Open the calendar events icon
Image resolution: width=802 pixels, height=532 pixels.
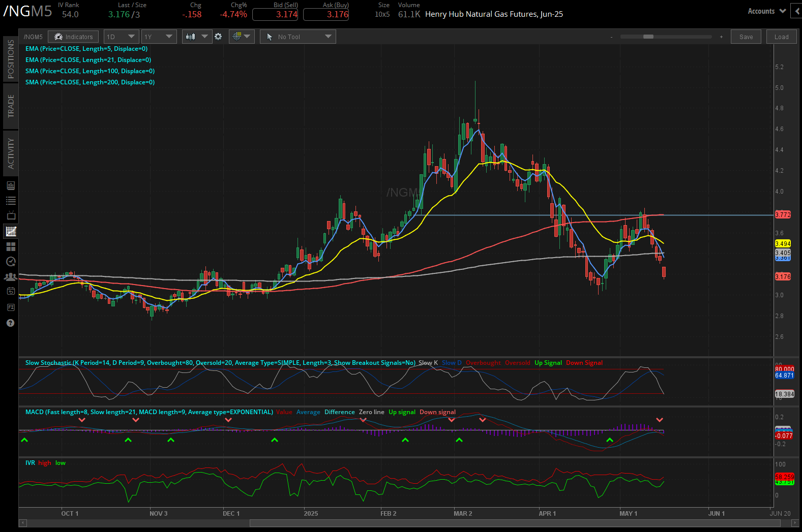pyautogui.click(x=11, y=291)
